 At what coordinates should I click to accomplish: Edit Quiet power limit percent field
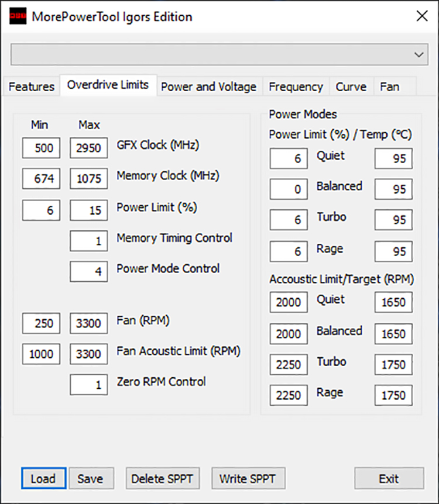click(x=289, y=158)
